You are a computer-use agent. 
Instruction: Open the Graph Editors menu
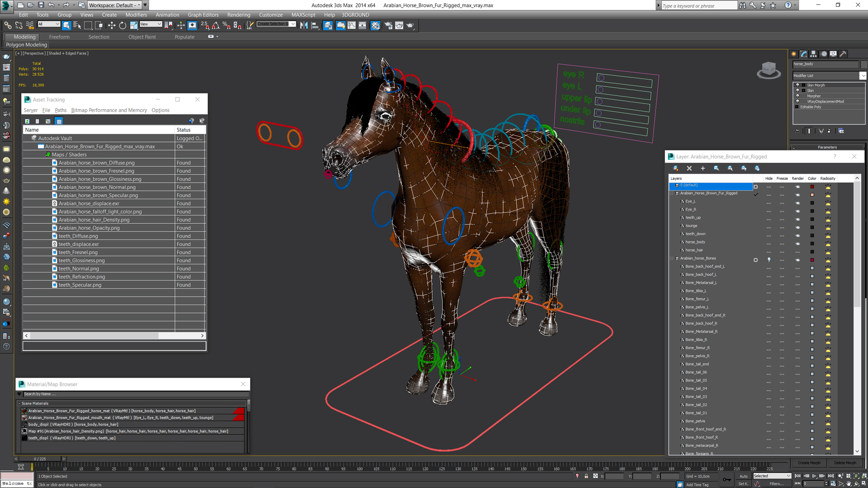pyautogui.click(x=203, y=15)
